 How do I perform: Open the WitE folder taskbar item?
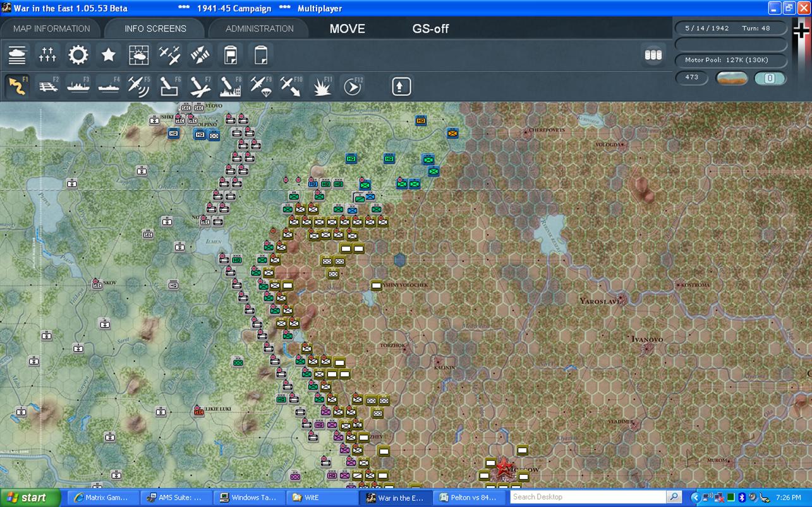(322, 498)
